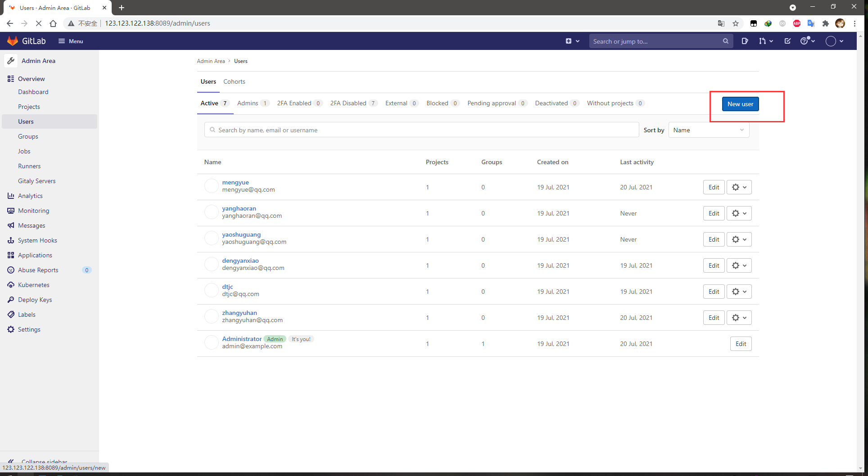Click the Abuse Reports face icon
The image size is (868, 476).
coord(11,270)
